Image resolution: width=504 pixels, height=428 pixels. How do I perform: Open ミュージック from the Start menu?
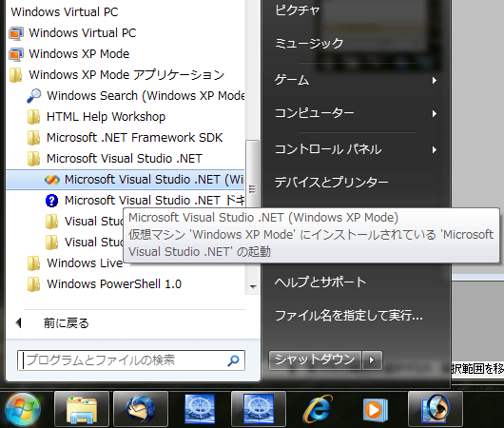pos(309,43)
